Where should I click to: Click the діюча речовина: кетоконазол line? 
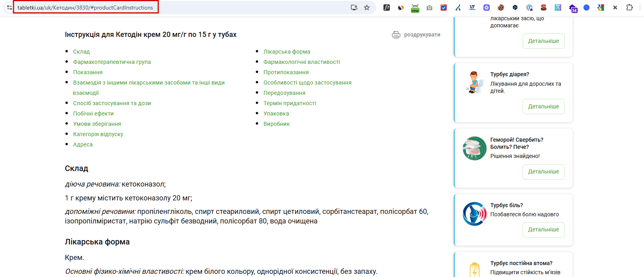coord(115,184)
